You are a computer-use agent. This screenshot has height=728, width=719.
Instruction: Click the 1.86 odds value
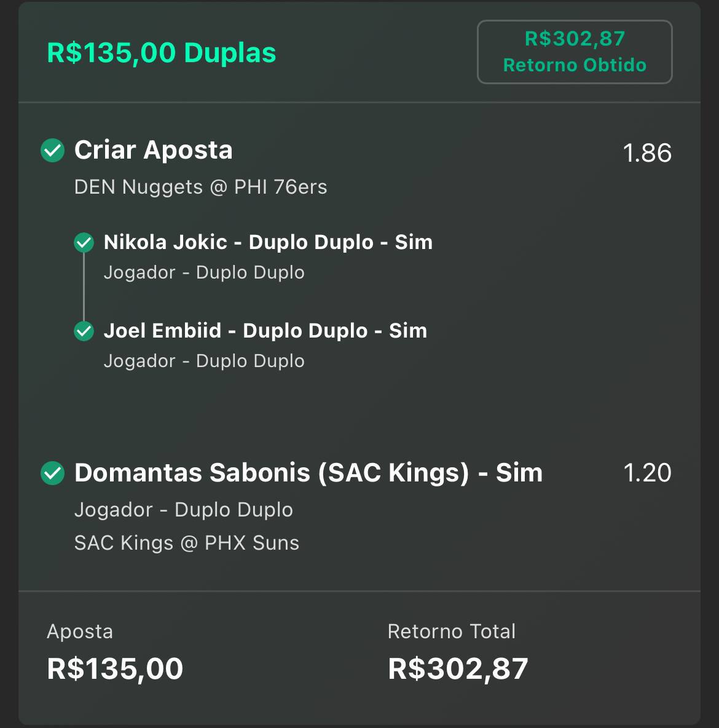[647, 152]
